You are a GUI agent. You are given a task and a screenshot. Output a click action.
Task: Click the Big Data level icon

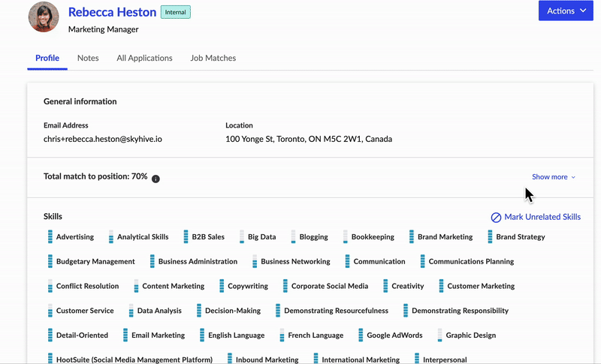tap(242, 237)
